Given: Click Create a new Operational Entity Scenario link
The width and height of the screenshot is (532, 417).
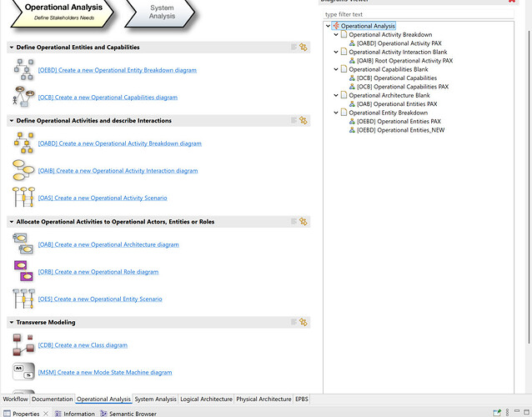Looking at the screenshot, I should tap(100, 299).
